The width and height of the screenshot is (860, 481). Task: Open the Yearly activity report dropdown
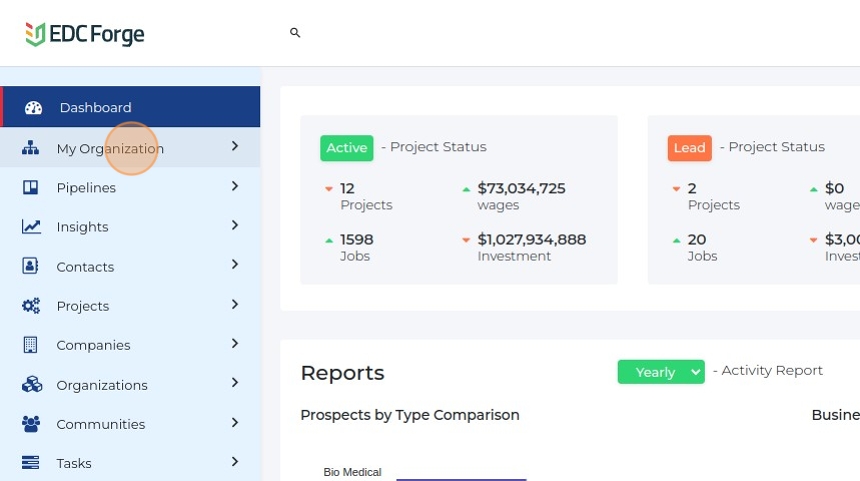(661, 372)
